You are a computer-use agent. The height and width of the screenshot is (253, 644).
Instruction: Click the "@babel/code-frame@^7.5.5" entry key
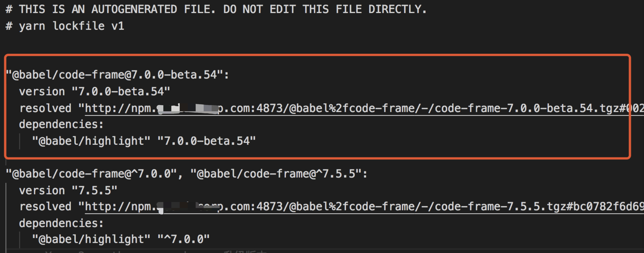(x=276, y=174)
